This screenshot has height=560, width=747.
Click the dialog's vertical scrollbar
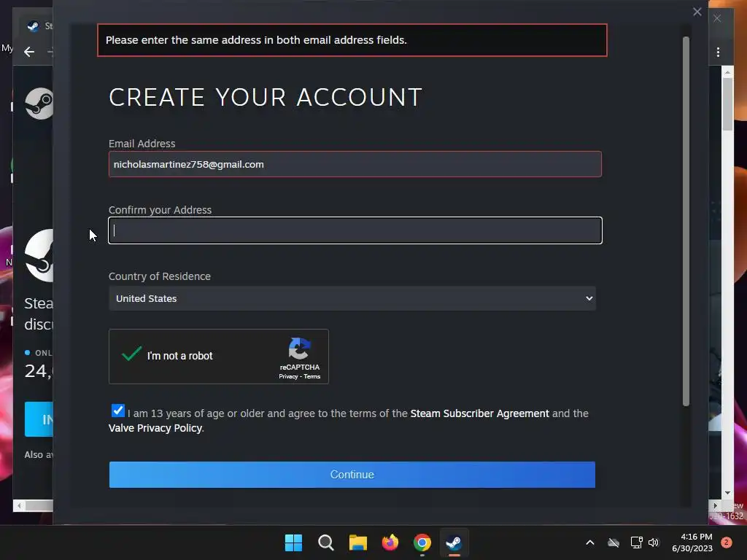(x=686, y=222)
